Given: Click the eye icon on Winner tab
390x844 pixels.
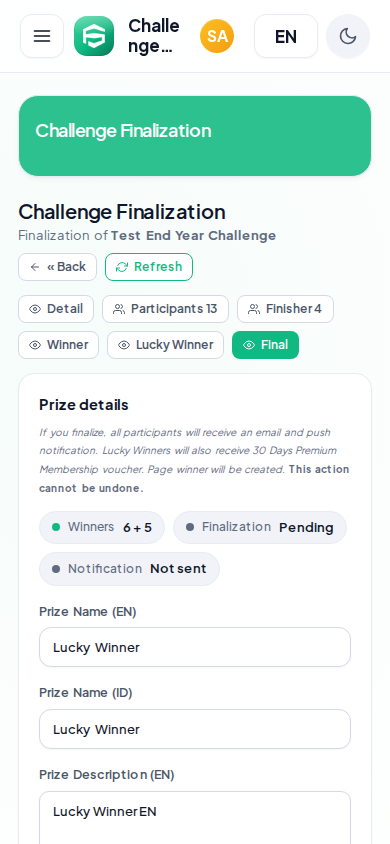Looking at the screenshot, I should coord(35,345).
